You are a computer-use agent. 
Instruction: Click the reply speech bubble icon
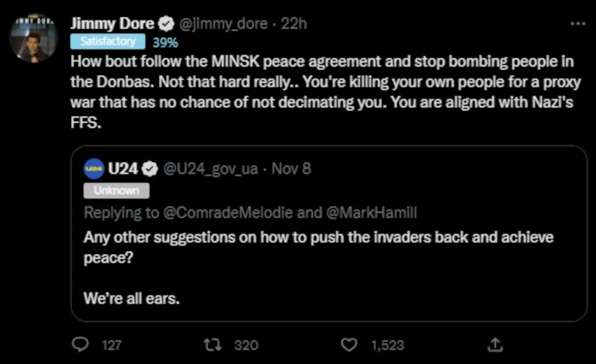(79, 345)
